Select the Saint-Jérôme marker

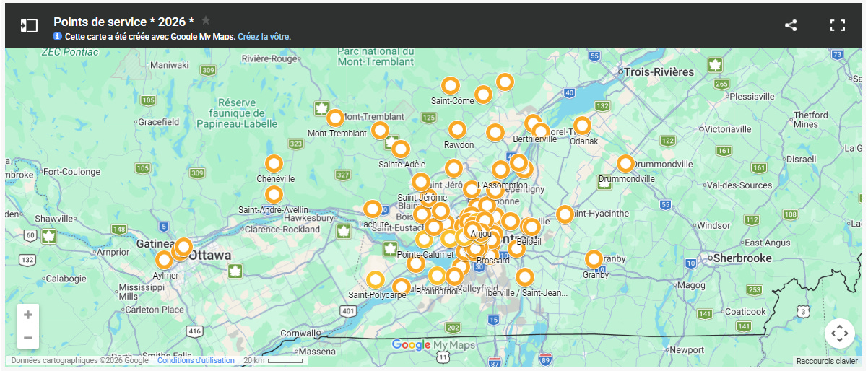[421, 183]
